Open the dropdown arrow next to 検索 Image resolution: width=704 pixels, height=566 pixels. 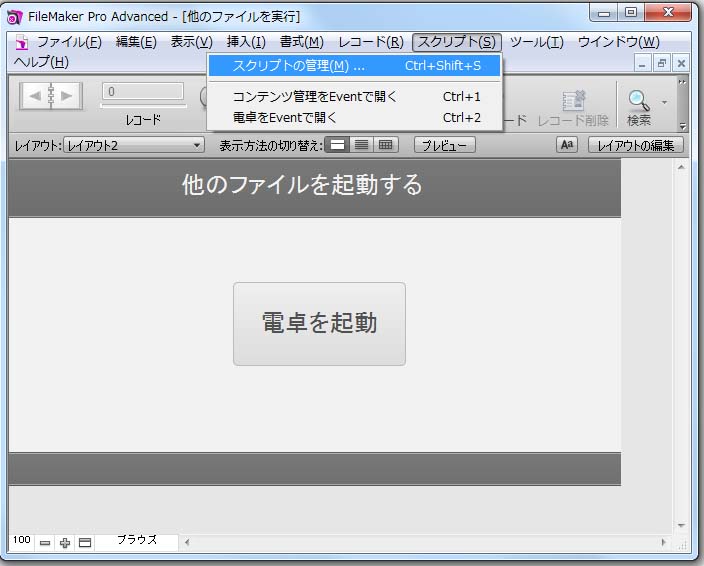pyautogui.click(x=664, y=102)
